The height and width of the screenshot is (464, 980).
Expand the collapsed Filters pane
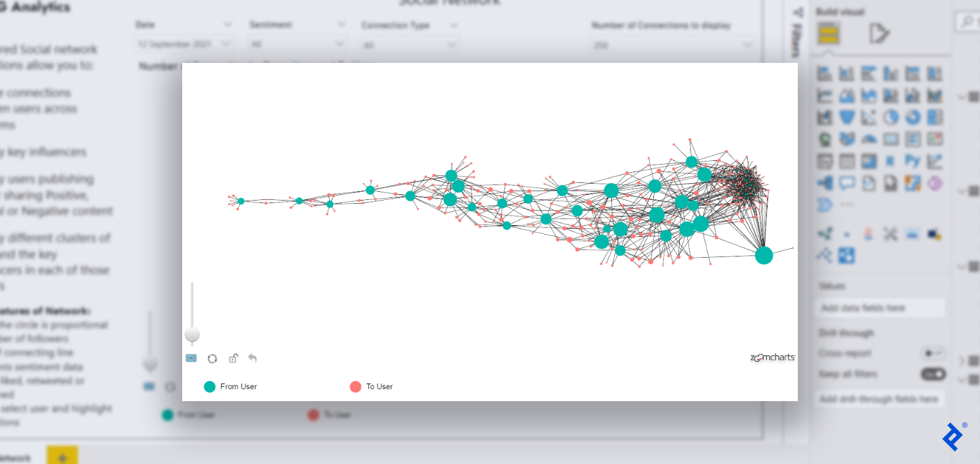pos(799,13)
